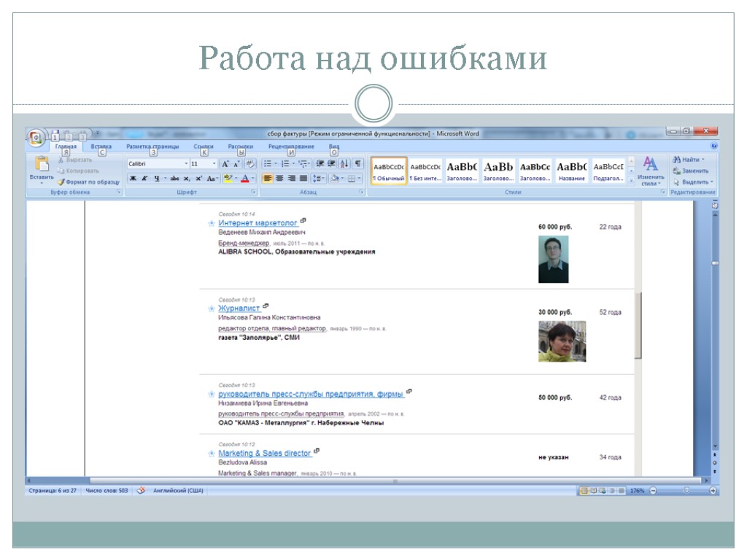Sort text with the A-Z icon
This screenshot has width=747, height=560.
[344, 164]
